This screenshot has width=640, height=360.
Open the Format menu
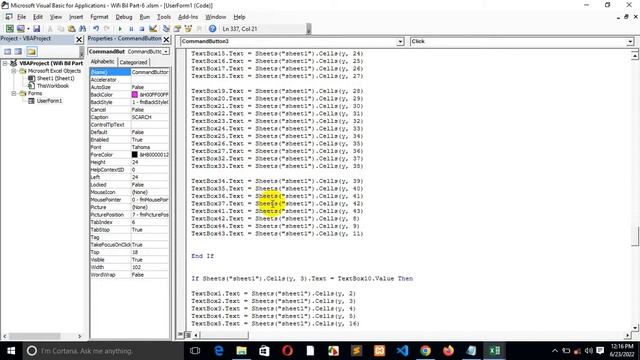(99, 17)
